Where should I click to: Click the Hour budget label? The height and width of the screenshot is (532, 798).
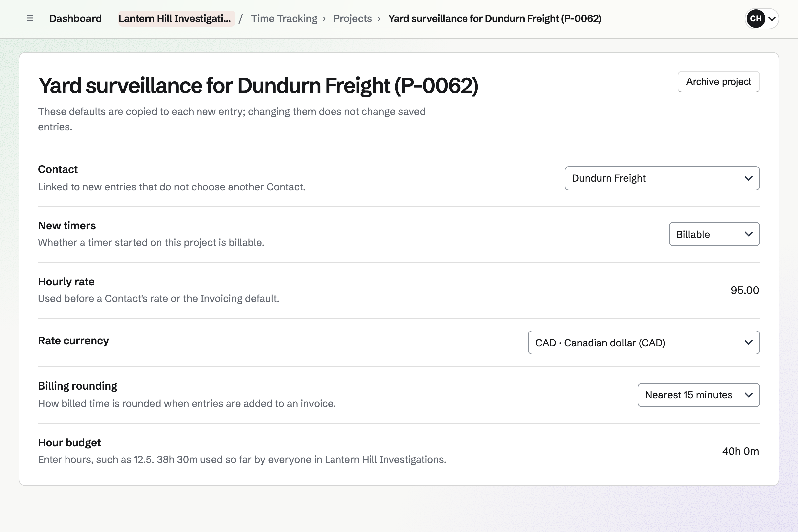coord(69,443)
